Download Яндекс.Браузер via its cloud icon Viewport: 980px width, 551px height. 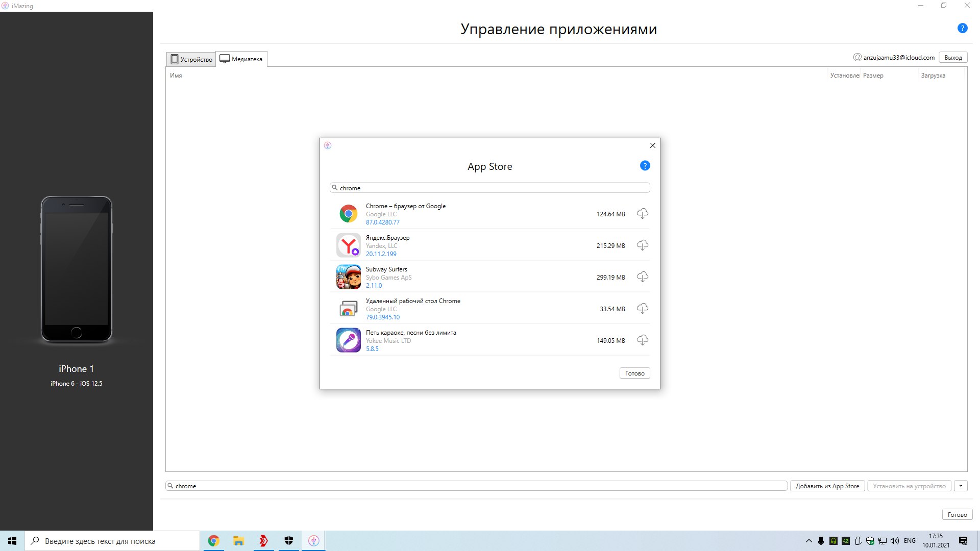point(643,245)
